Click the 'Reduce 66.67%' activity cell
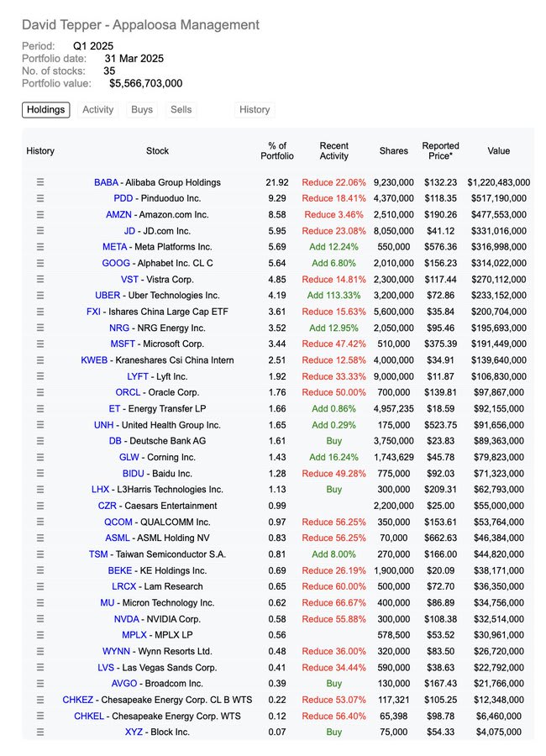Screen dimensions: 546x756 pyautogui.click(x=333, y=602)
